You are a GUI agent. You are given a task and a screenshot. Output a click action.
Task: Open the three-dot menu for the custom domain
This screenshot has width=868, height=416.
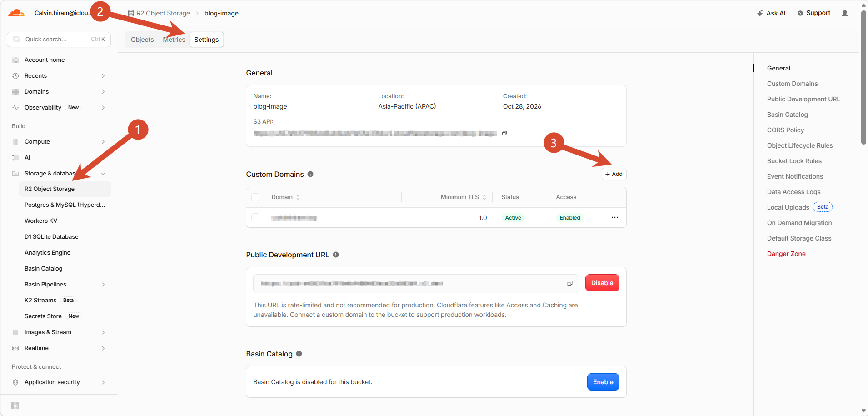(615, 217)
